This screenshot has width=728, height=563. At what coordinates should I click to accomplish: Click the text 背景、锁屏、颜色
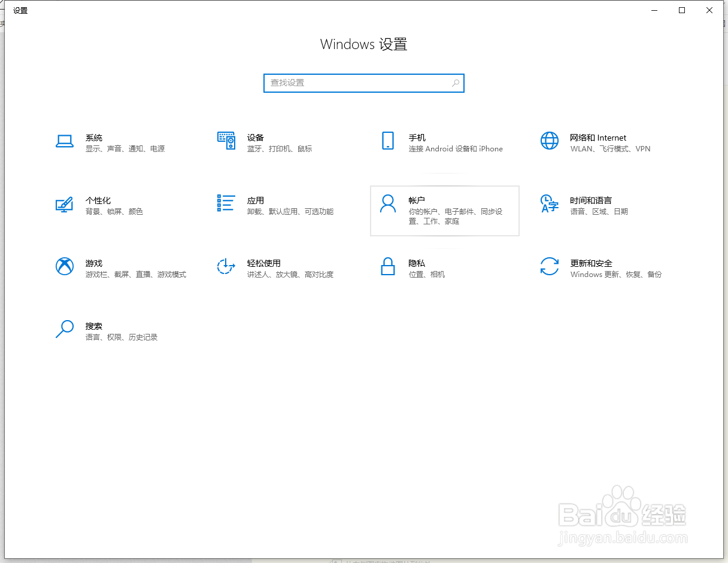114,212
